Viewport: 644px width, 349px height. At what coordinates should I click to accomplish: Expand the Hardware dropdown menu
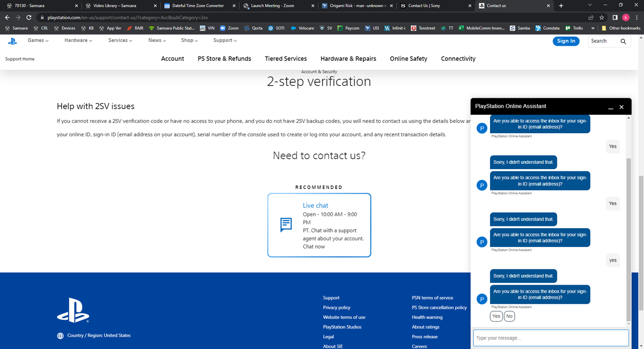(x=78, y=40)
